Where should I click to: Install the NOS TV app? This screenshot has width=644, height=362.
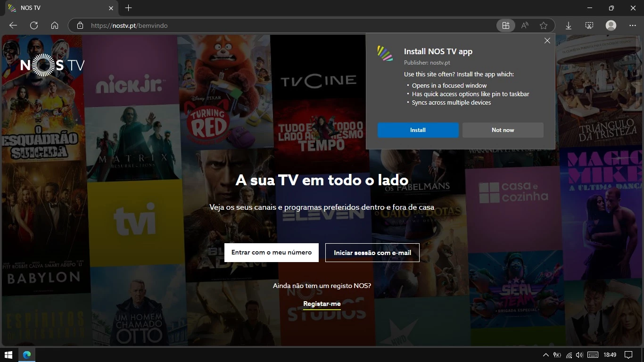click(x=418, y=130)
